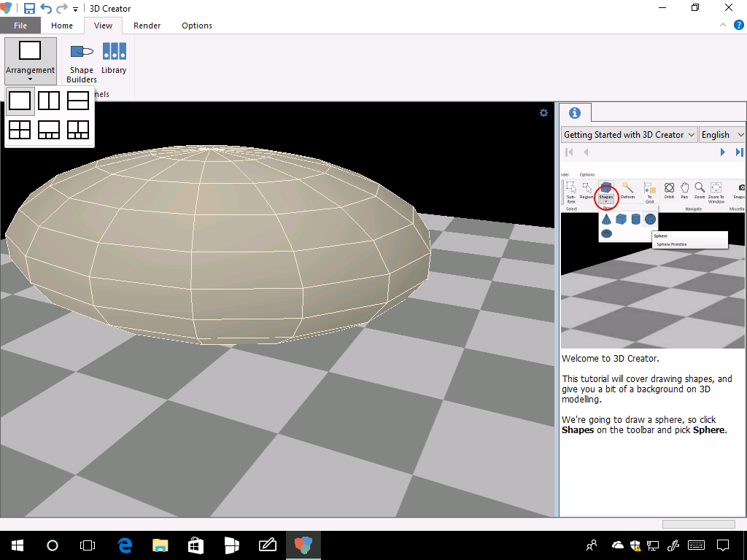This screenshot has width=747, height=560.
Task: Open Windows Ink Workspace pen icon
Action: (673, 545)
